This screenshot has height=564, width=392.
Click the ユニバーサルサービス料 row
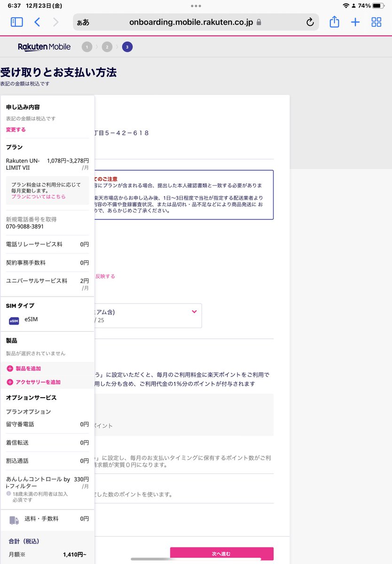pos(47,284)
